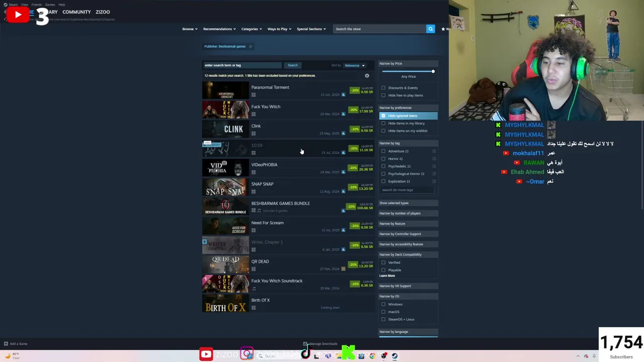Check Deck Verified filter
Screen dimensions: 644x362
tap(383, 262)
